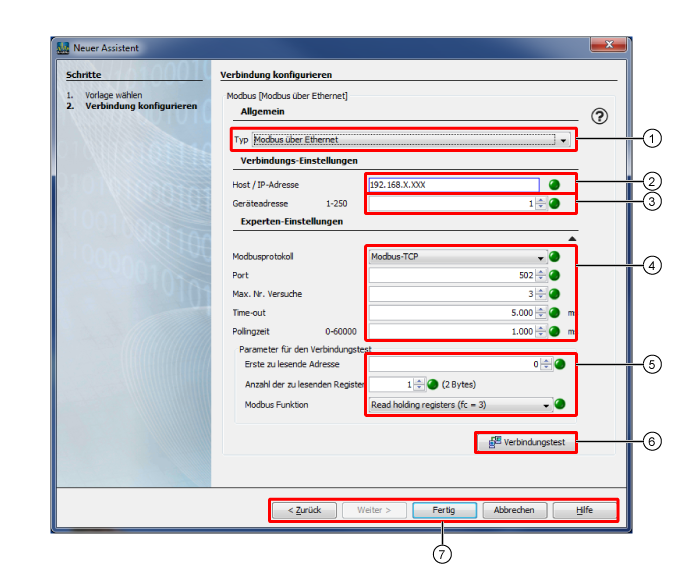690x571 pixels.
Task: Click the Neuer Assistent title bar icon
Action: (63, 47)
